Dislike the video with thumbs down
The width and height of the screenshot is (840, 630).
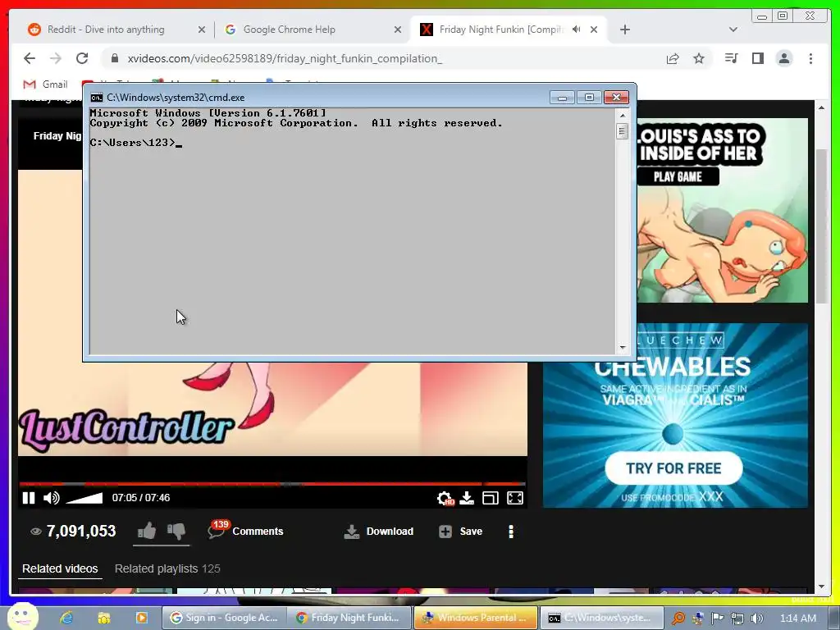pos(176,531)
